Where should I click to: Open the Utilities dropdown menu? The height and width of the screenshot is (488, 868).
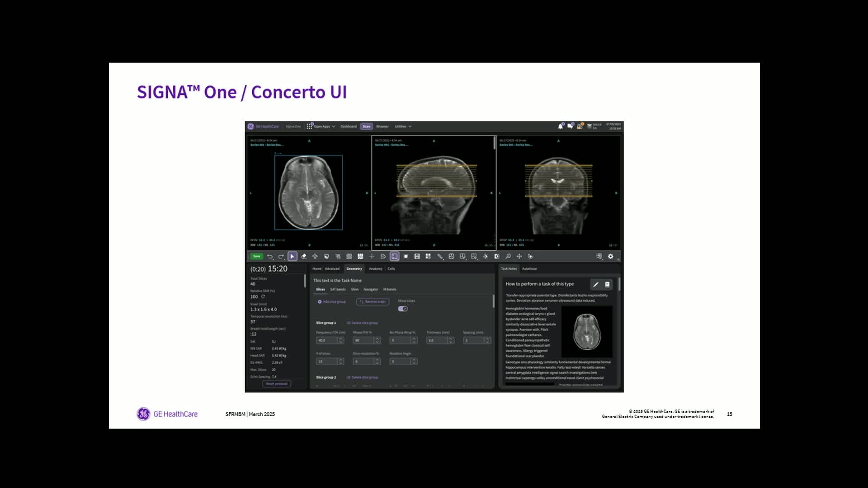(403, 127)
